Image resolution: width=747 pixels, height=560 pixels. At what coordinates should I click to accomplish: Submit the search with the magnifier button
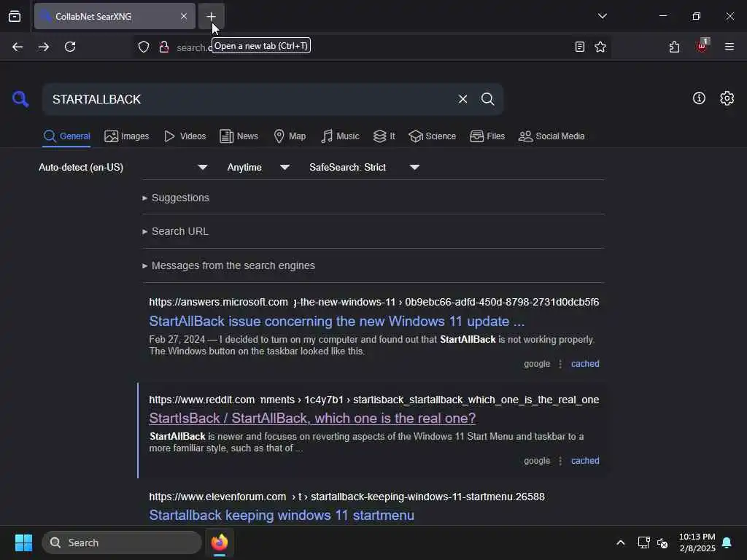click(x=487, y=99)
